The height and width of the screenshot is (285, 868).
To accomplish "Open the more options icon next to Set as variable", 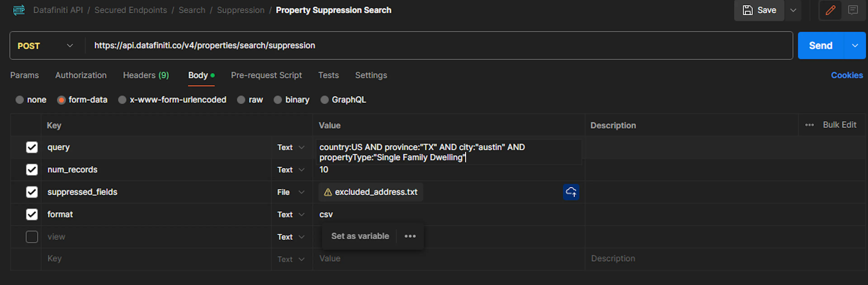I will click(410, 236).
